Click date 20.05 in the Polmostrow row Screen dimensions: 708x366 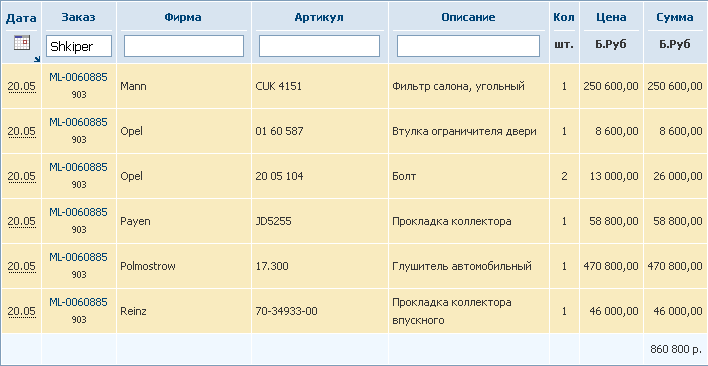[x=21, y=266]
